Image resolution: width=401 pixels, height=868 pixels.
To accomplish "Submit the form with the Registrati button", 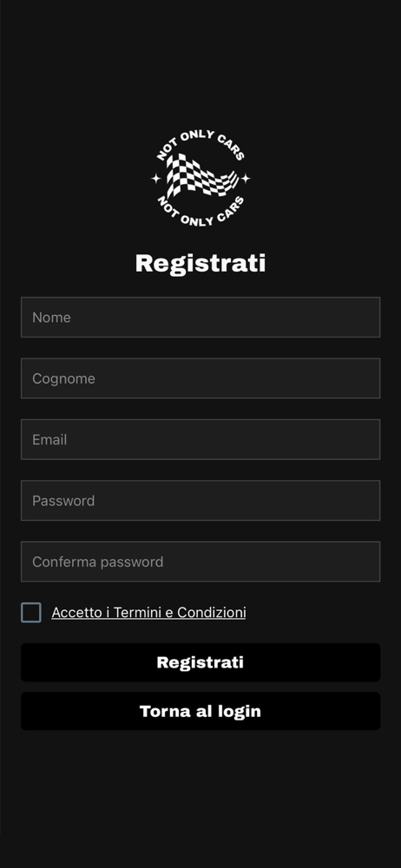I will coord(200,662).
